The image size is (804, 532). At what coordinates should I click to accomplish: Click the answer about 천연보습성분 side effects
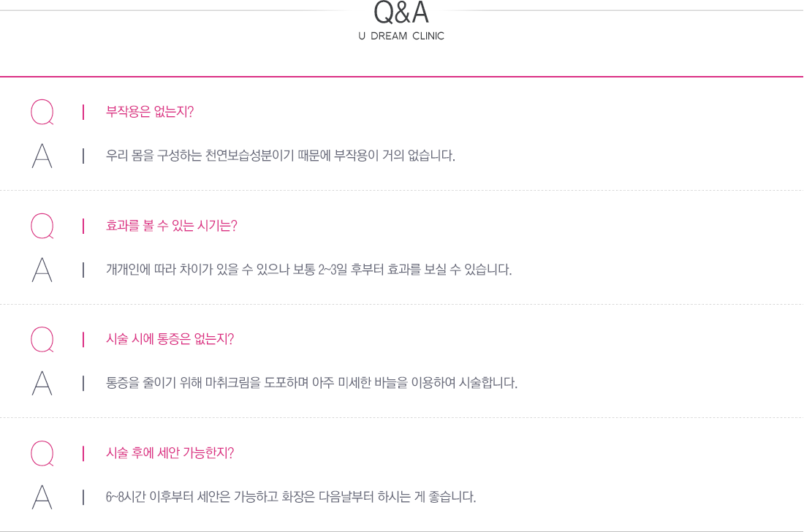(x=281, y=156)
